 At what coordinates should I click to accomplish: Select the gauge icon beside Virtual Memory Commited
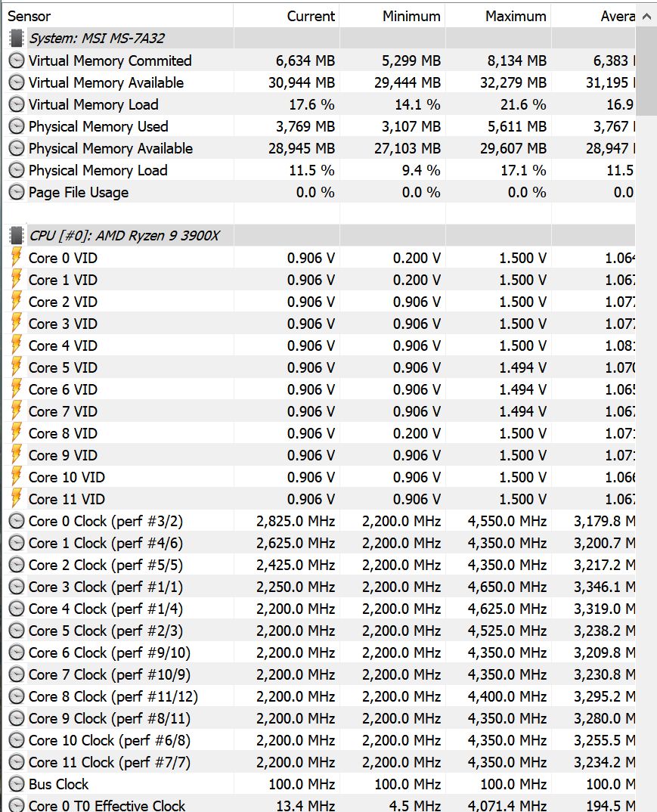click(x=16, y=60)
